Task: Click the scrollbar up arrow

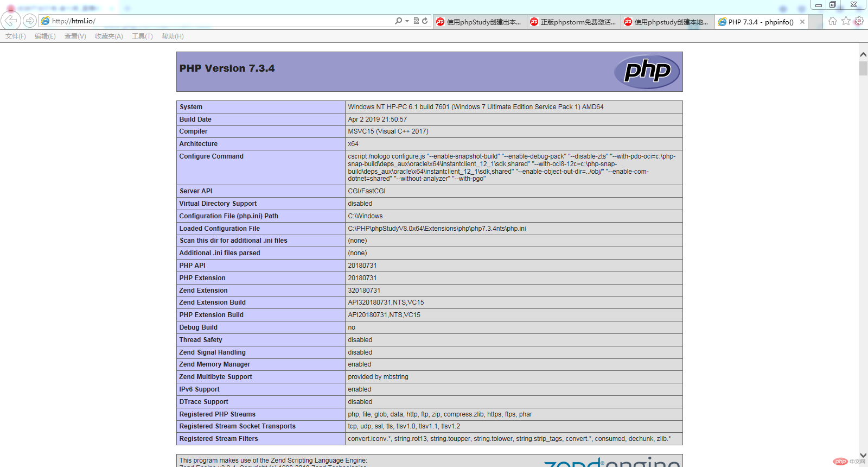Action: [863, 54]
